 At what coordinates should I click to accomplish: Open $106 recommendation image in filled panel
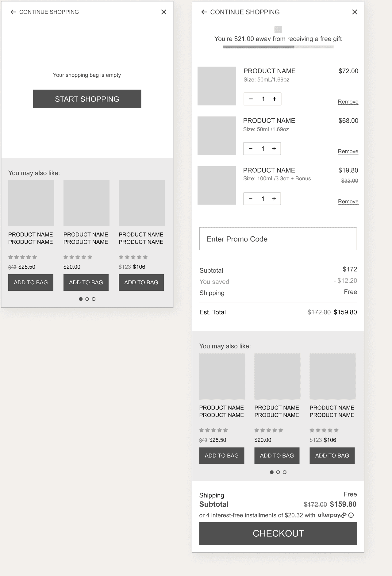point(333,376)
